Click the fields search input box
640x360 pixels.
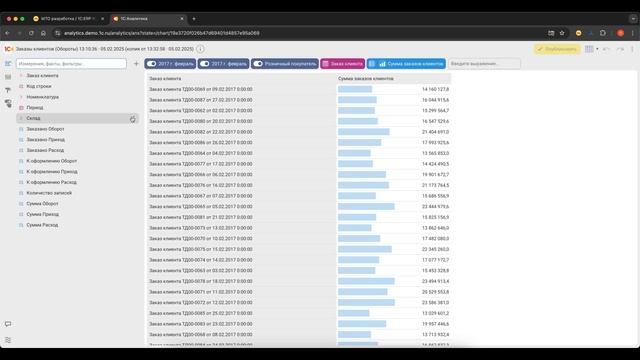(x=71, y=64)
